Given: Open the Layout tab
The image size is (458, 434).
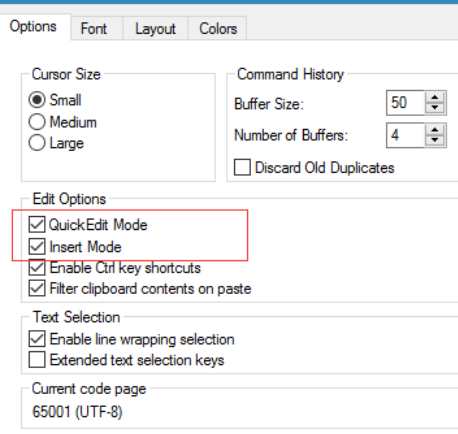Looking at the screenshot, I should point(155,28).
